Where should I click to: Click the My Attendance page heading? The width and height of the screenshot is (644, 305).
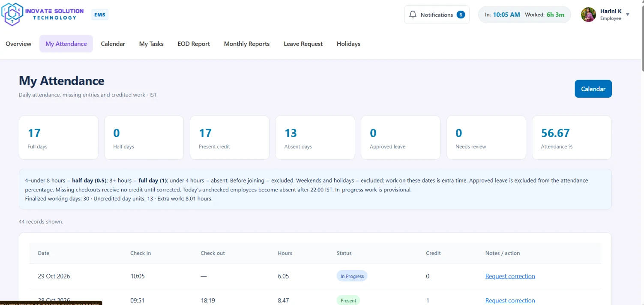62,81
